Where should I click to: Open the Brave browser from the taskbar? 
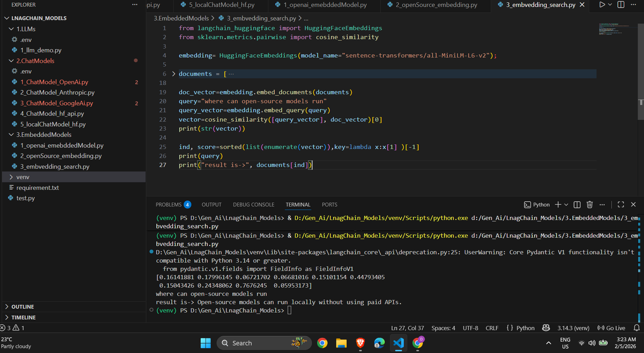[360, 343]
